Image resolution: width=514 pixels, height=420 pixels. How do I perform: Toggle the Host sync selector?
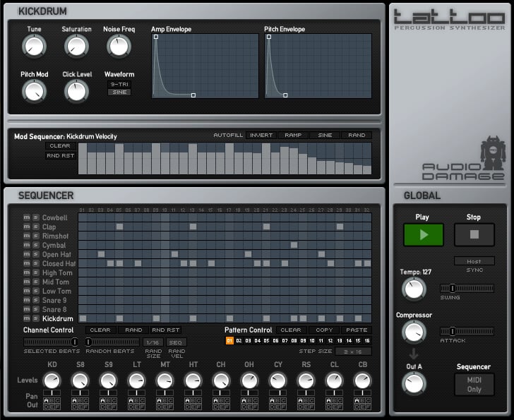point(474,261)
